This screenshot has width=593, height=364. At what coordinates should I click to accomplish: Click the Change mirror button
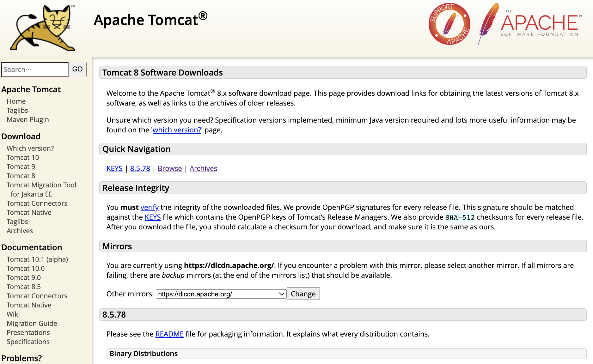303,294
